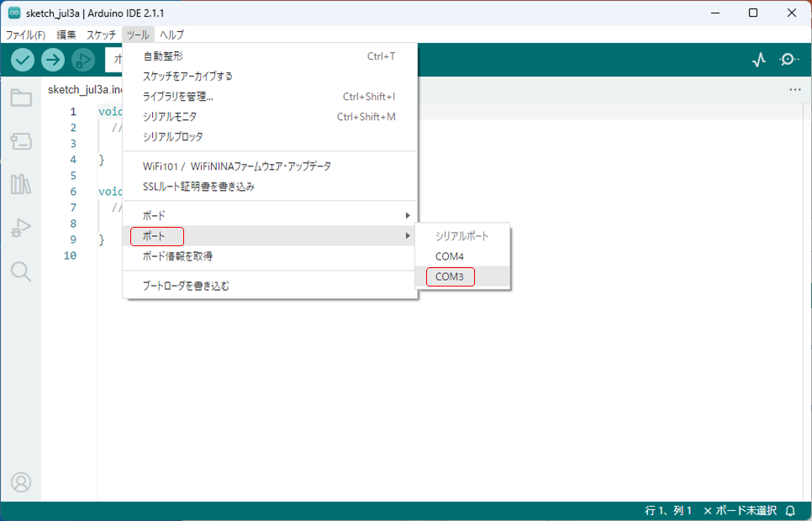Expand the ボード submenu
This screenshot has width=812, height=521.
pos(270,215)
